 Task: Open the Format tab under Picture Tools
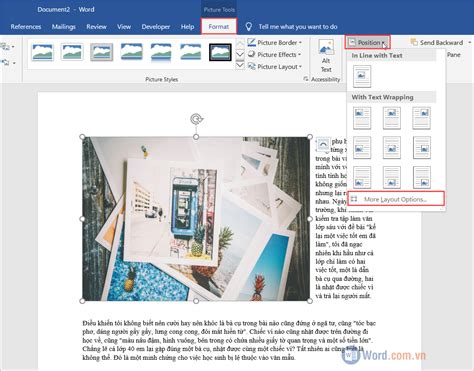(x=219, y=27)
